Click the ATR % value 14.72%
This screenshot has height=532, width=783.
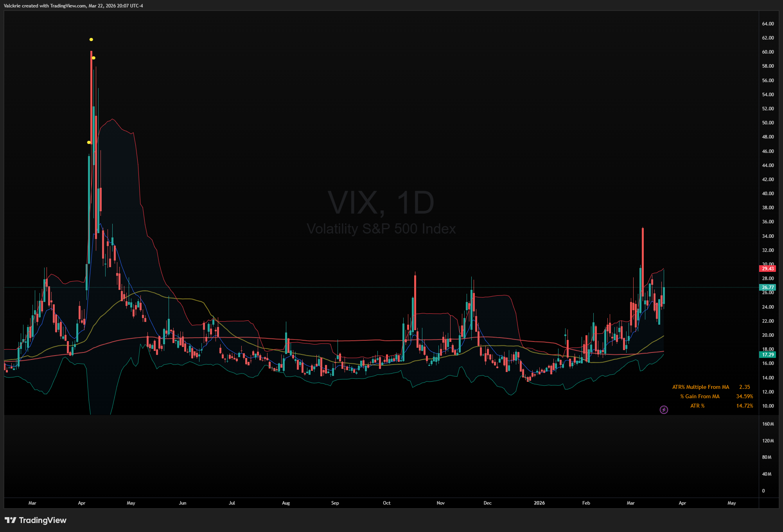click(744, 406)
